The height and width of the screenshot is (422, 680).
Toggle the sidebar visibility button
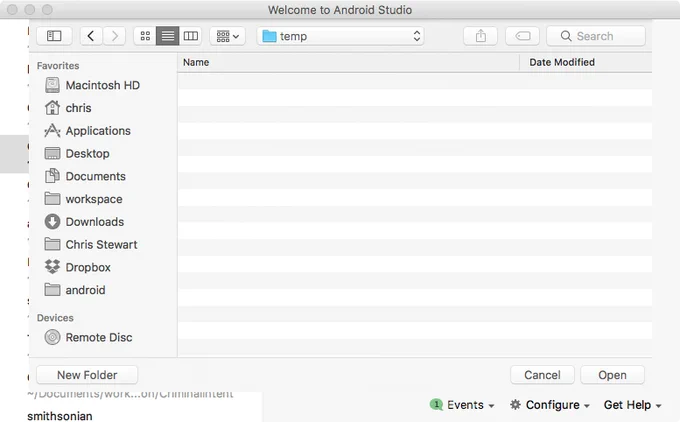[x=54, y=36]
